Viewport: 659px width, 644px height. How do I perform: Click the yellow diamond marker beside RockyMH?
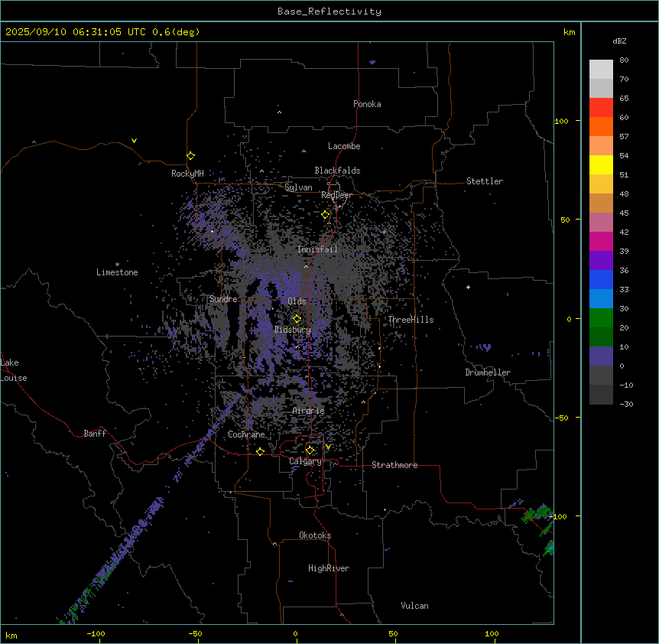[190, 155]
